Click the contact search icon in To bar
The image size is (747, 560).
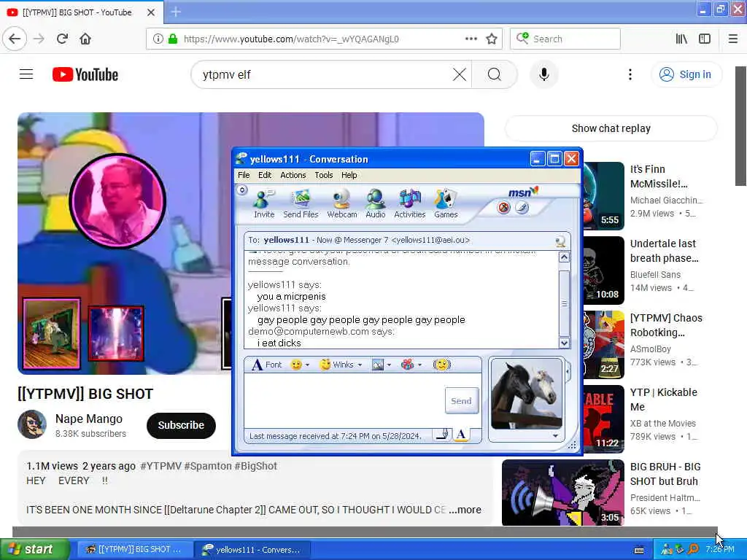[x=560, y=241]
